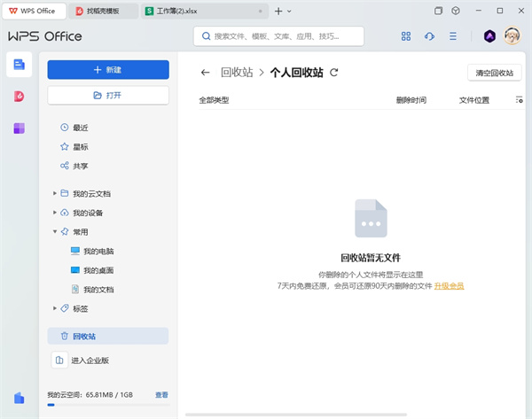The image size is (532, 419).
Task: Switch to the 找稻壳模板 tab
Action: click(103, 11)
